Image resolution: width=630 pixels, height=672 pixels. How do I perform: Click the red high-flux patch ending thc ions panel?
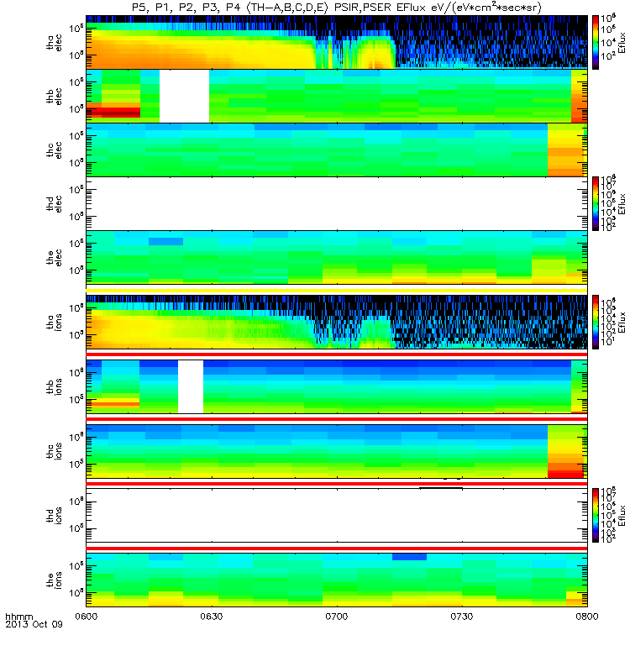pos(565,470)
